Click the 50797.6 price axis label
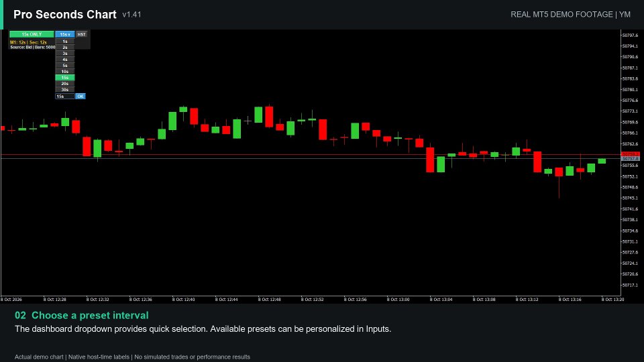Screen dimensions: 644x362 tap(631, 36)
